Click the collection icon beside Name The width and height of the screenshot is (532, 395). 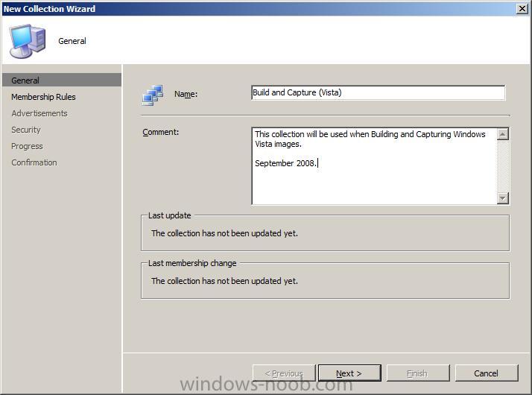[x=153, y=95]
